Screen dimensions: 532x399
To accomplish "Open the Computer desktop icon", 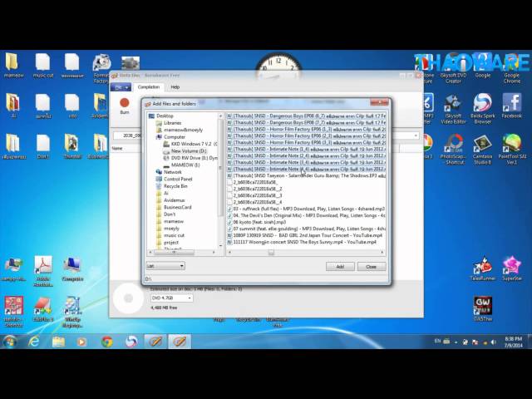I will coord(72,268).
